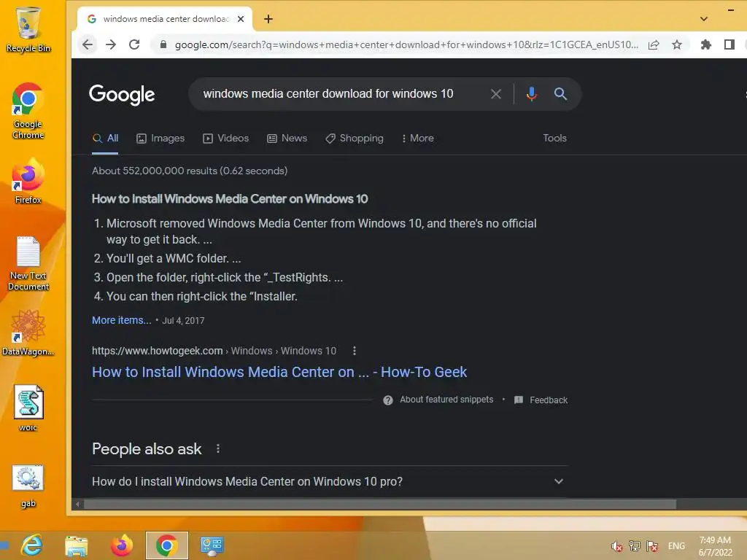The width and height of the screenshot is (747, 560).
Task: Click the "Jul 4, 2017" snippet date
Action: tap(183, 321)
